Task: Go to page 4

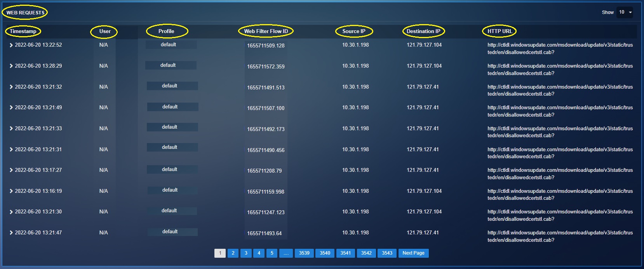Action: [x=259, y=253]
